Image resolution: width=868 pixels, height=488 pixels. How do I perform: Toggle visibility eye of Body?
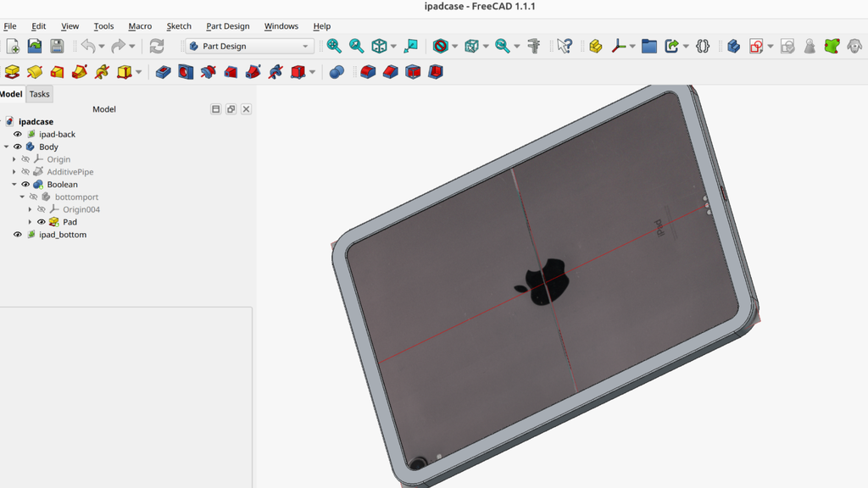click(18, 147)
